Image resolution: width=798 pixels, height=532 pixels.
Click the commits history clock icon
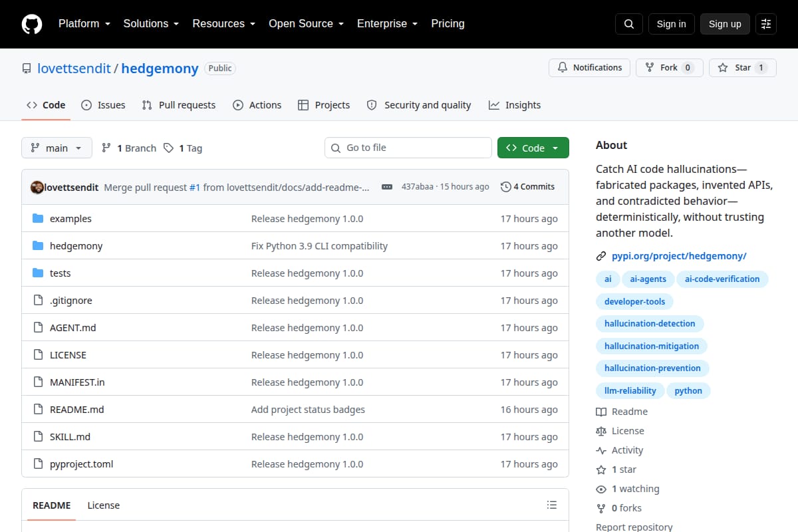point(506,187)
